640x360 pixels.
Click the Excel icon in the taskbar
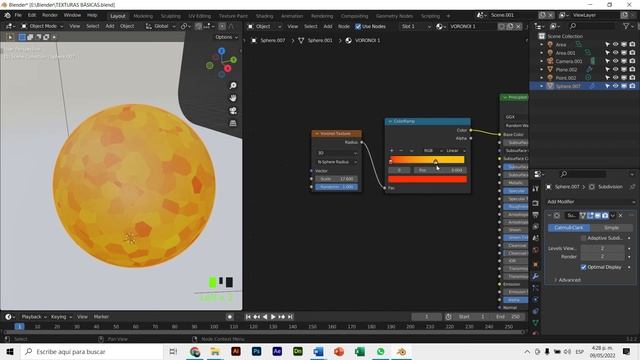pos(360,351)
